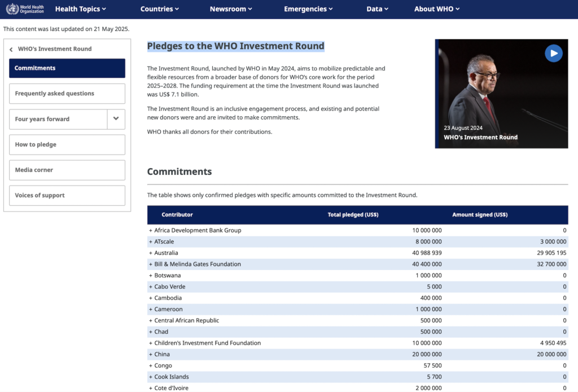
Task: Click Cabo Verde's pledged amount 5 000
Action: (434, 287)
